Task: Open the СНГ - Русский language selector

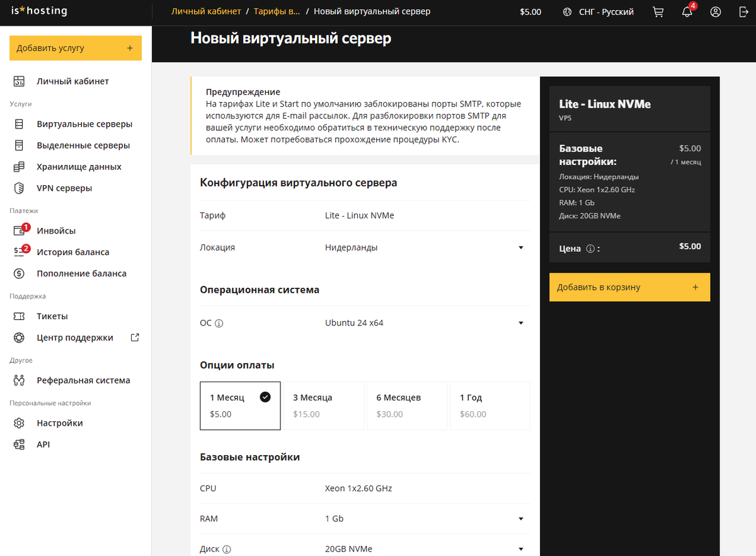Action: [597, 11]
